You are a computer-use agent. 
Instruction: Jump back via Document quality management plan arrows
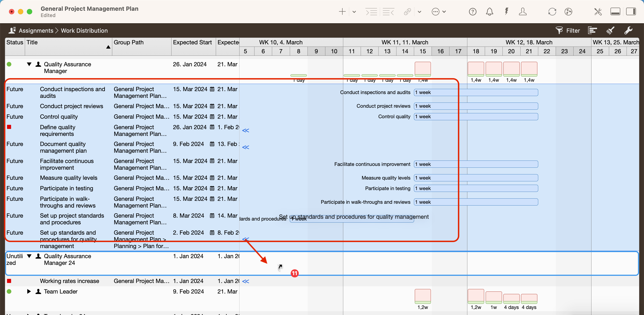(x=246, y=147)
